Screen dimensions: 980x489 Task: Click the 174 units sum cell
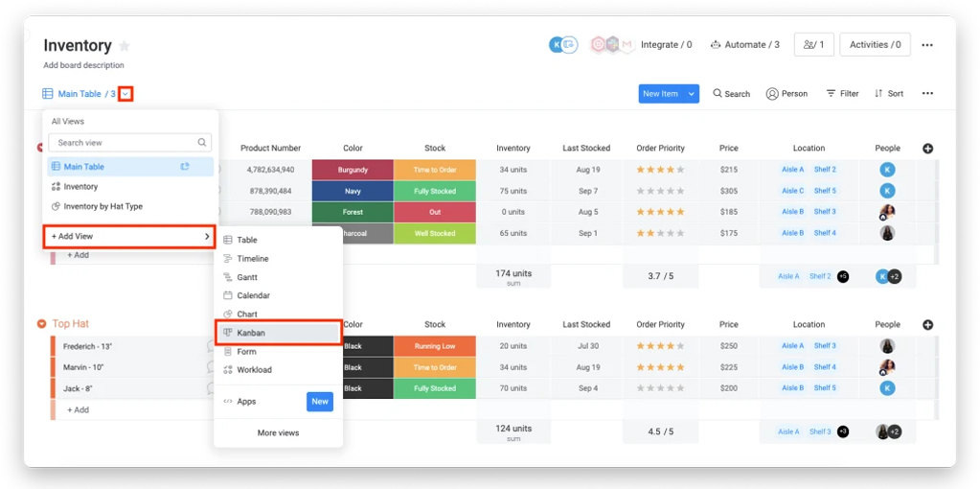coord(513,277)
